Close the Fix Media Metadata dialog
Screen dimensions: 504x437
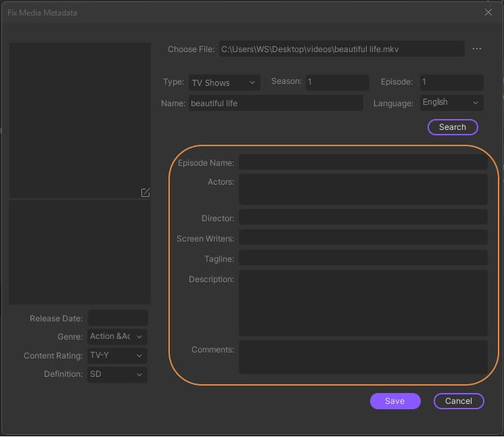coord(488,12)
